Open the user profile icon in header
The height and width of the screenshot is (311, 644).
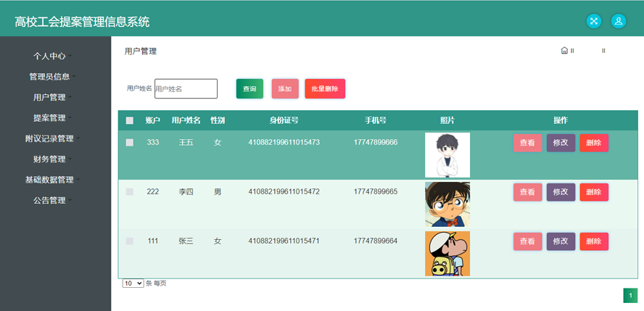[618, 21]
